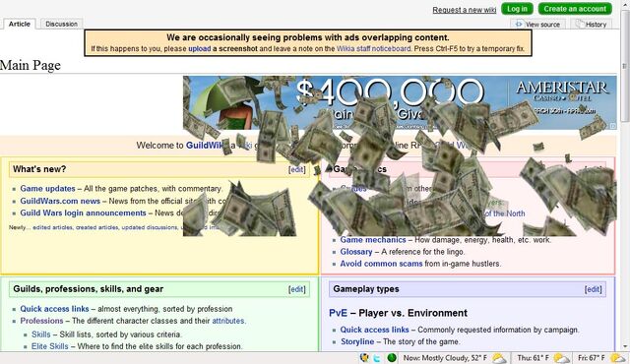Viewport: 630px width, 364px height.
Task: Click the Firefox globe icon in status bar
Action: (x=364, y=357)
